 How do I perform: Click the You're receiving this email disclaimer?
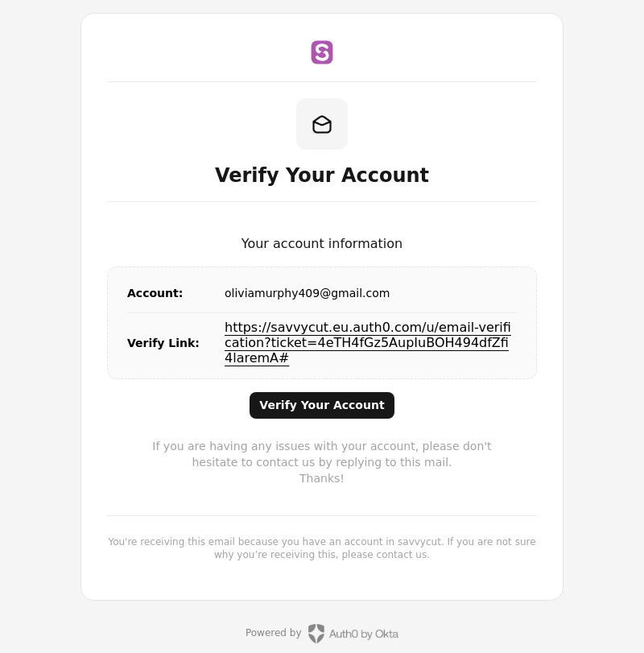322,548
